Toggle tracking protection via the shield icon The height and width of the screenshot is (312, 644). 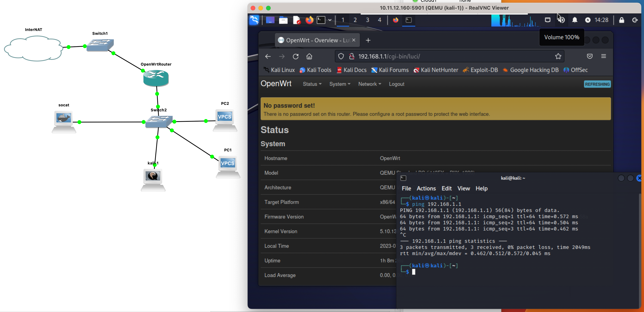(341, 56)
